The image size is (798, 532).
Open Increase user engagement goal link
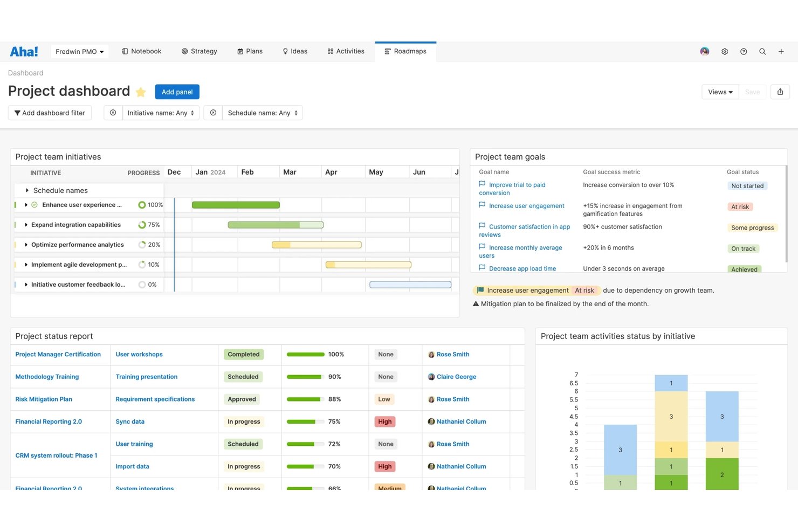[x=527, y=206]
